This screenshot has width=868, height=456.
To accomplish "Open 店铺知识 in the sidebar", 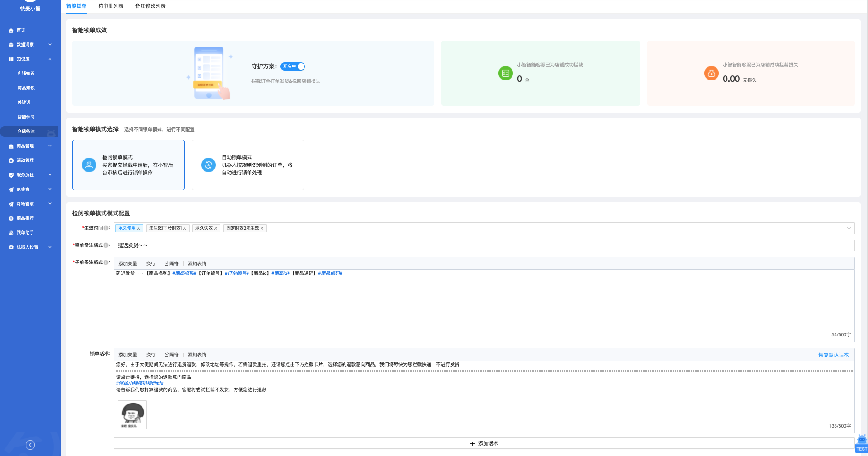I will coord(26,74).
